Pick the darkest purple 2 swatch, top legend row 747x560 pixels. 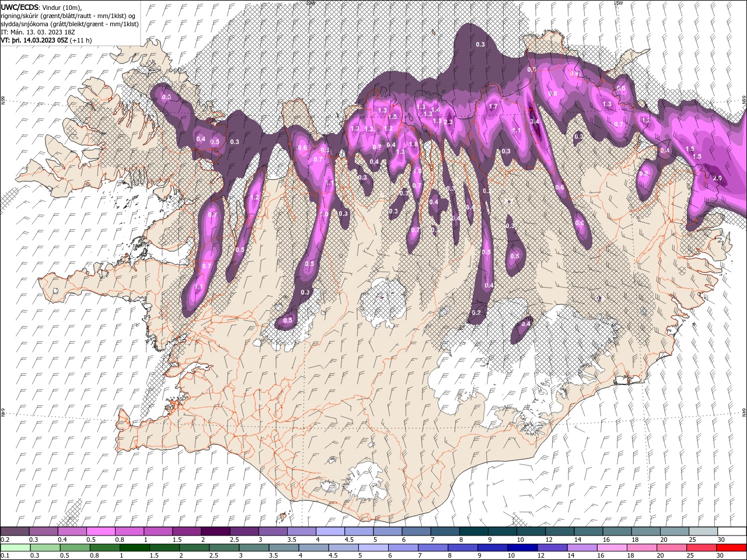(215, 531)
